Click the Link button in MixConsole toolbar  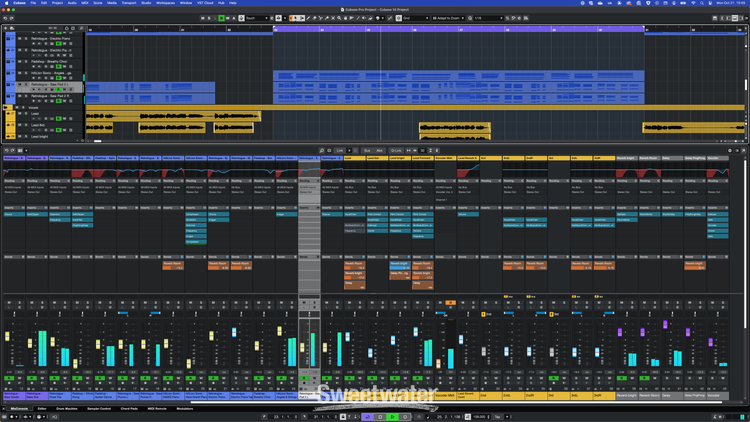coord(341,150)
